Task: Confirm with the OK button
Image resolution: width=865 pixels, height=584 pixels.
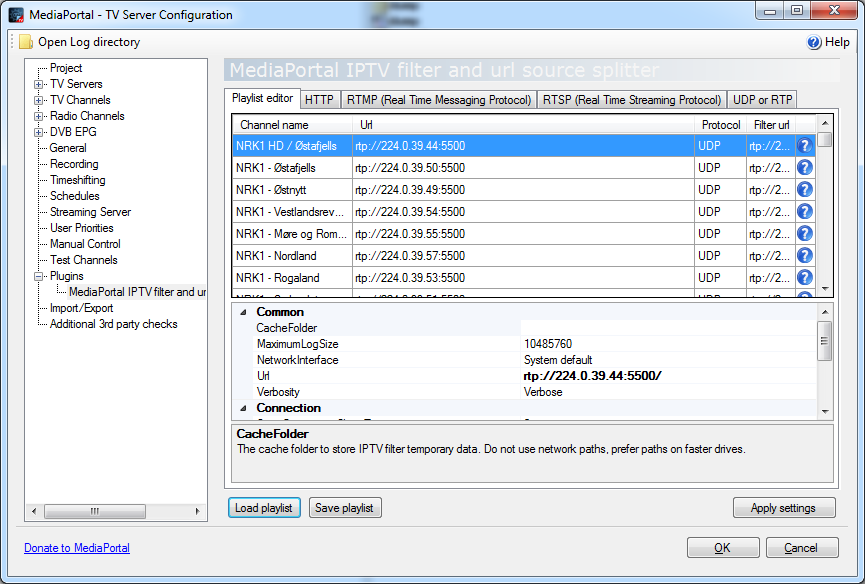Action: (x=723, y=548)
